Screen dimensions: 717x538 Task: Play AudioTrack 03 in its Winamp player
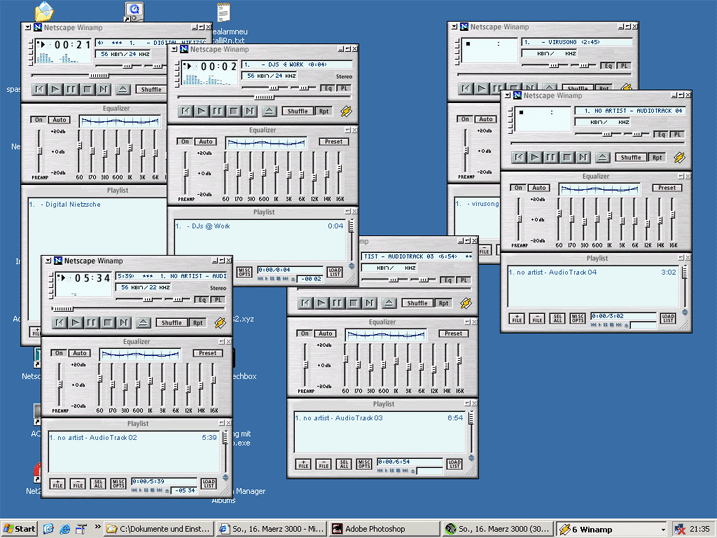point(321,303)
